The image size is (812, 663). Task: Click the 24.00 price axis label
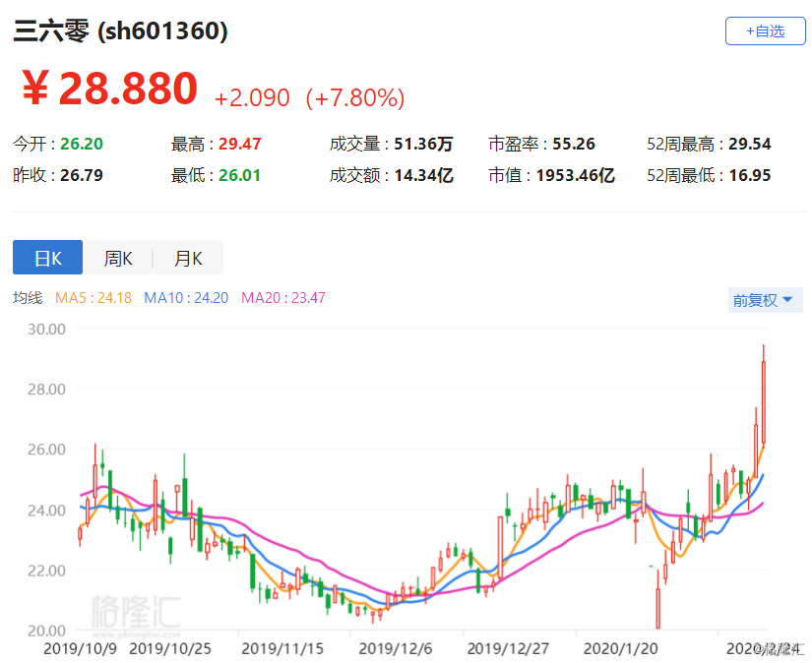click(46, 511)
